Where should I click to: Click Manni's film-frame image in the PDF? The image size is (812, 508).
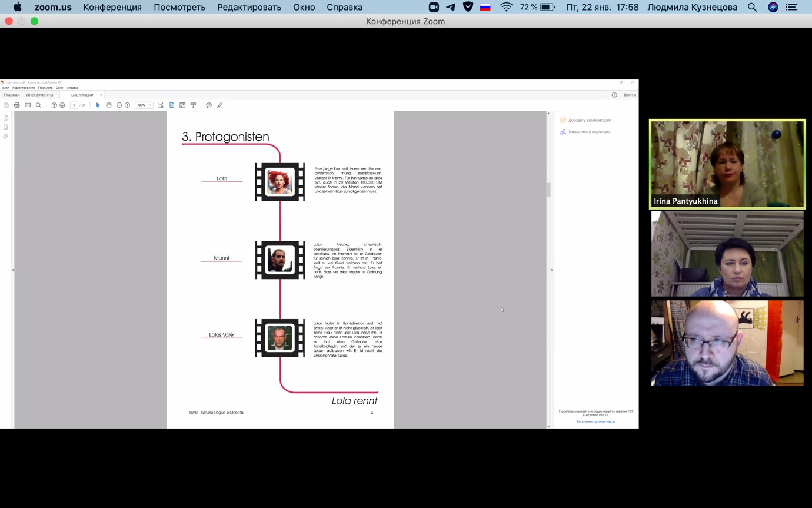[x=280, y=260]
